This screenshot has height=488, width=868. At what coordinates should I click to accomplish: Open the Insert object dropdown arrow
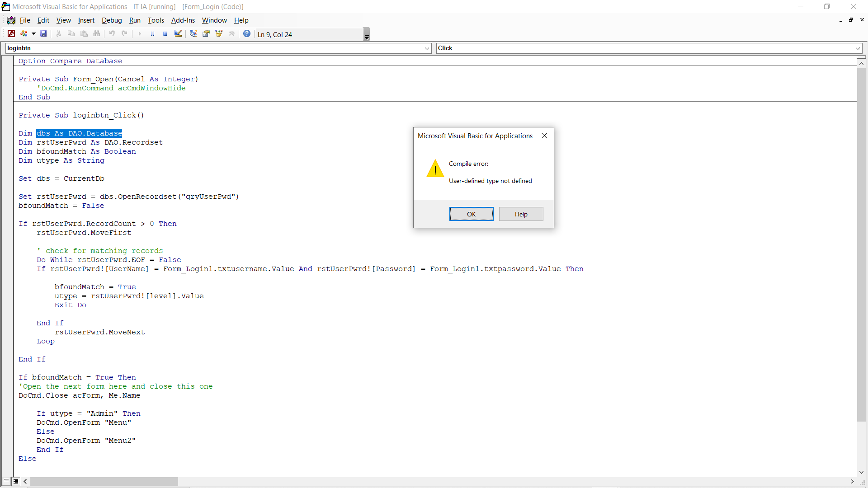point(33,34)
